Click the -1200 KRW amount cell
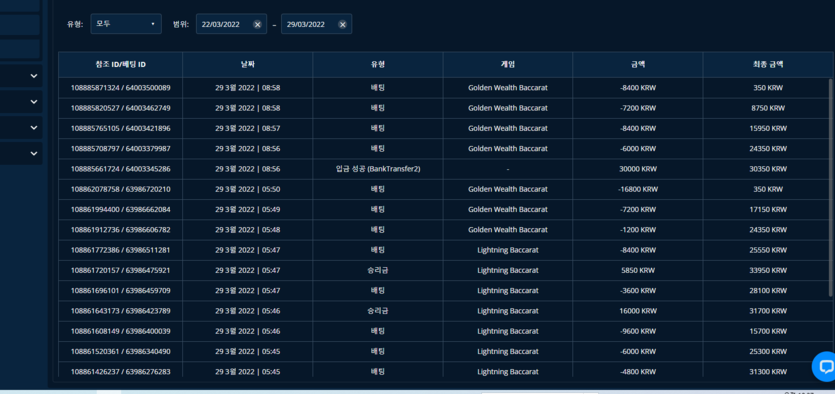The height and width of the screenshot is (394, 835). click(x=638, y=229)
